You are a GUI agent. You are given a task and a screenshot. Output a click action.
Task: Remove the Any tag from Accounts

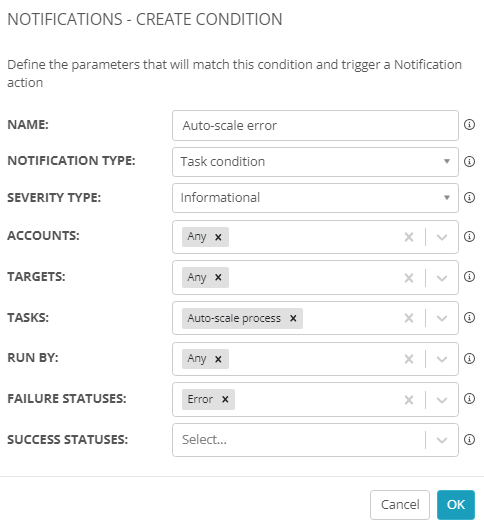pos(218,237)
